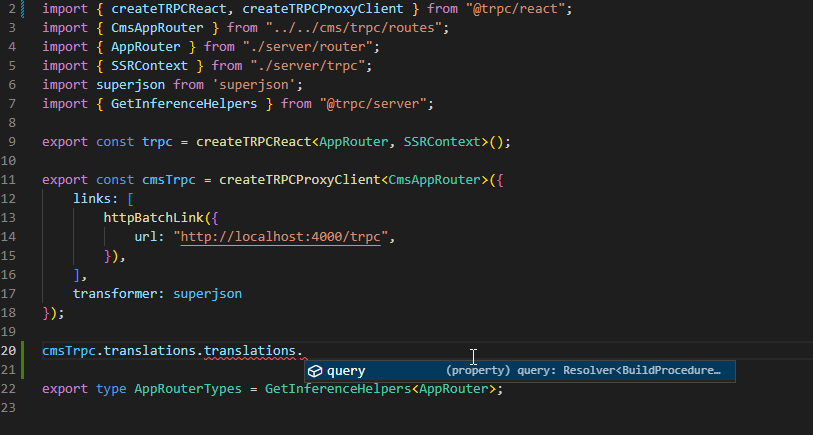813x435 pixels.
Task: Click the Resolver type detail in suggestion
Action: tap(583, 371)
